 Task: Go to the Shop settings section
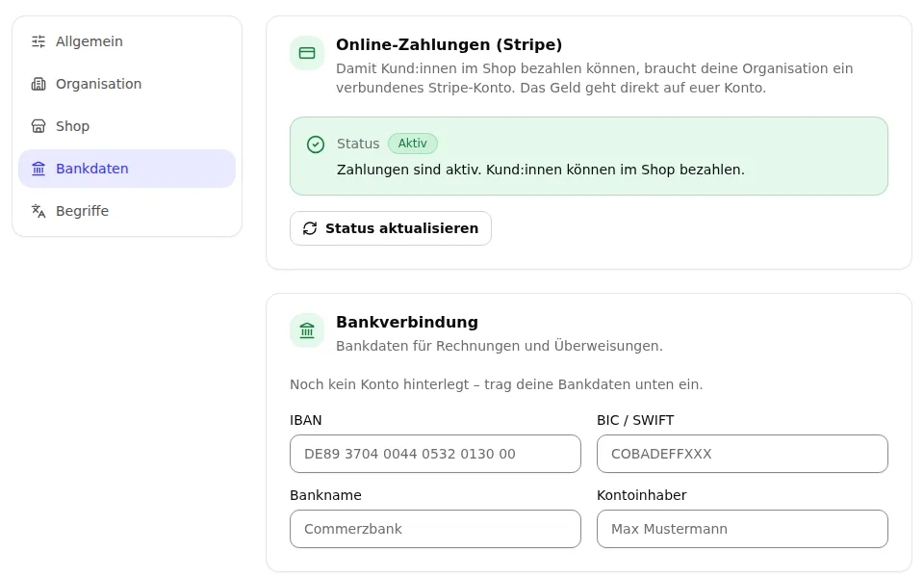pyautogui.click(x=127, y=126)
